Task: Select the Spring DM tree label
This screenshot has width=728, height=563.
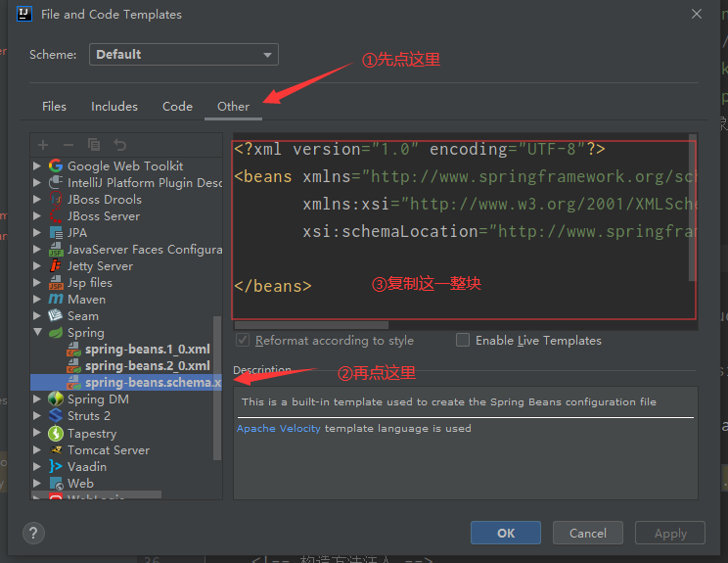Action: [98, 399]
